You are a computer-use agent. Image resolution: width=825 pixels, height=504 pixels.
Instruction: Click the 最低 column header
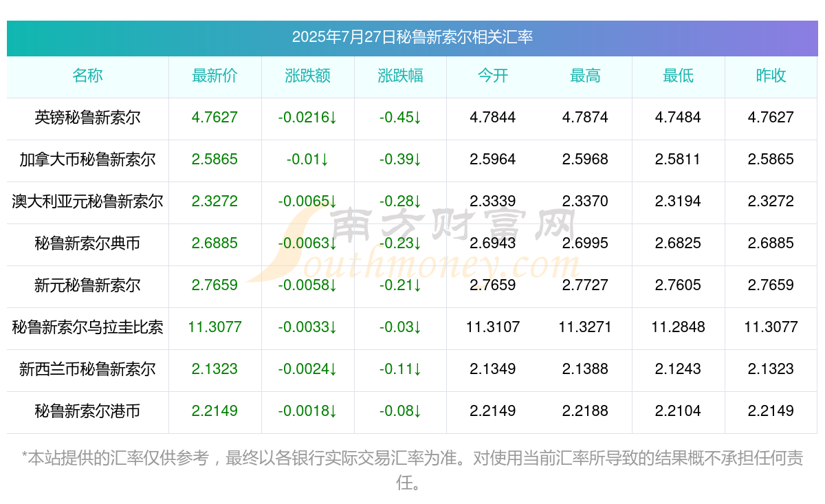pyautogui.click(x=678, y=76)
